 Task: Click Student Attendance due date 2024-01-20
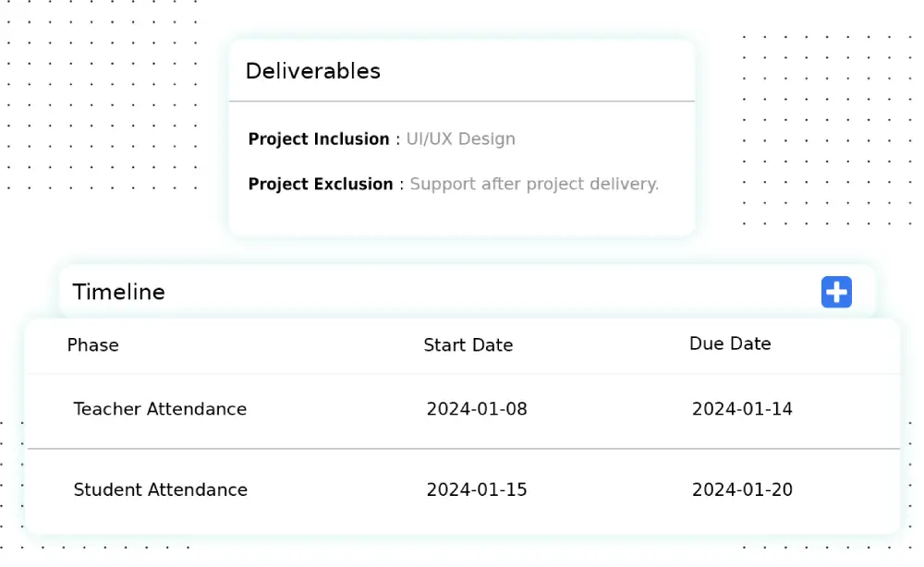(742, 490)
